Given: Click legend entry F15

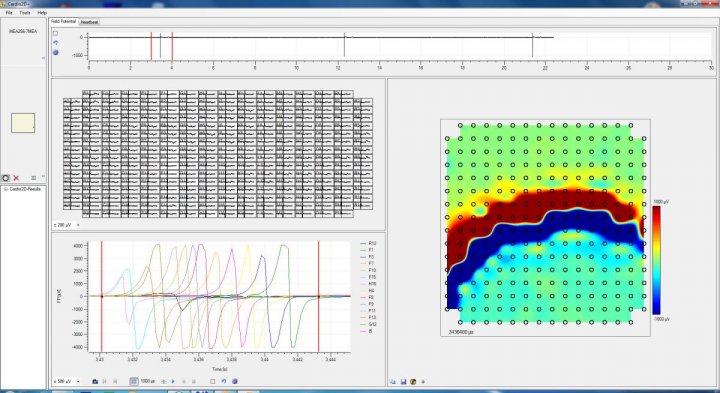Looking at the screenshot, I should (368, 277).
